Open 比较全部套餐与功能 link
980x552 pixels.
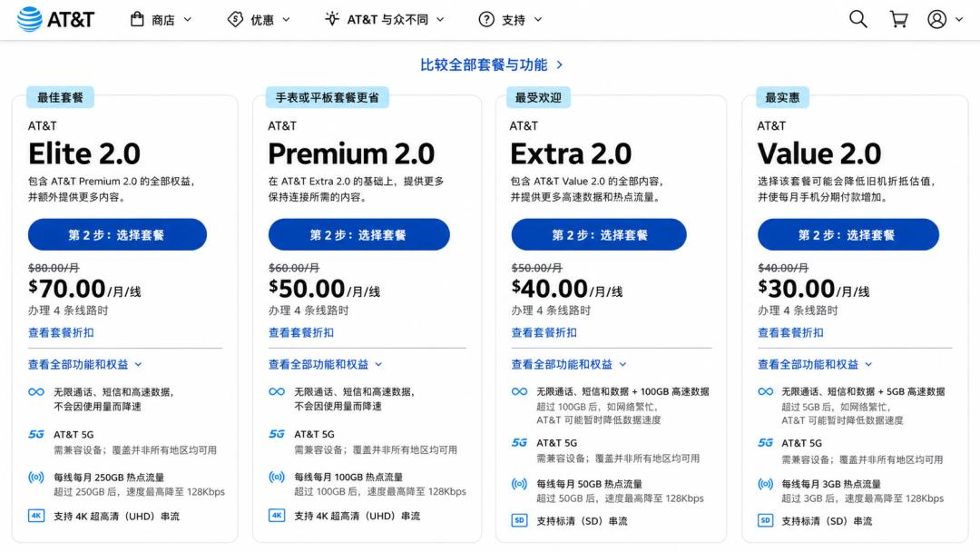(x=491, y=65)
